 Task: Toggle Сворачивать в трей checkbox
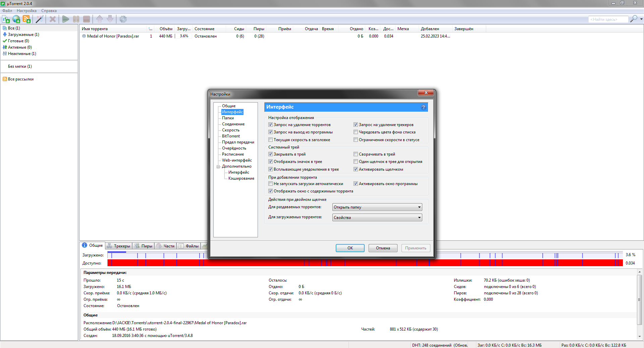pos(356,154)
